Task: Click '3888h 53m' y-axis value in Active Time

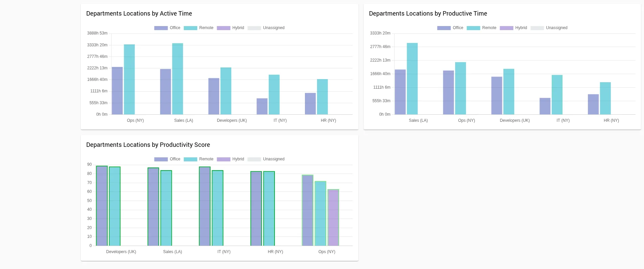Action: (97, 33)
